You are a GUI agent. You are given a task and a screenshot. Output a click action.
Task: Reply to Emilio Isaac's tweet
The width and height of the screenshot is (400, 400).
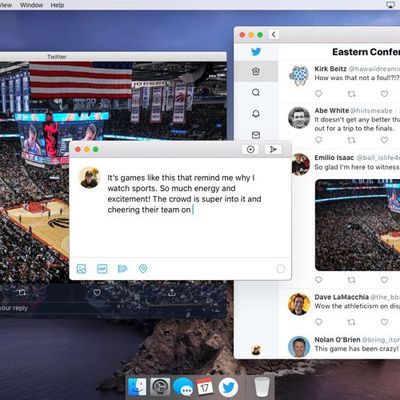click(x=319, y=280)
